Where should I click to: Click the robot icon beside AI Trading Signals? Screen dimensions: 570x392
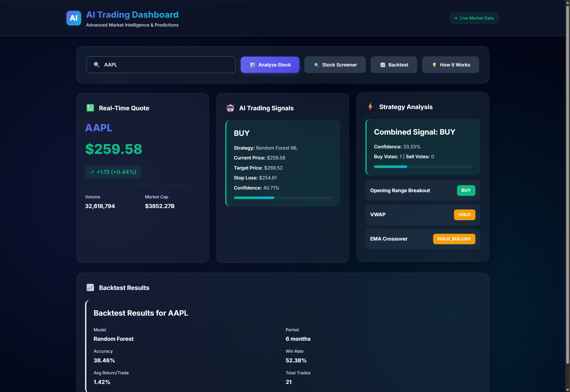coord(230,108)
